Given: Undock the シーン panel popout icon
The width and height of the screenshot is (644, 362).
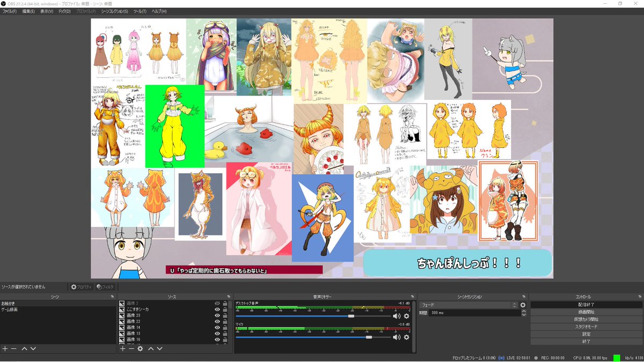Looking at the screenshot, I should point(113,297).
